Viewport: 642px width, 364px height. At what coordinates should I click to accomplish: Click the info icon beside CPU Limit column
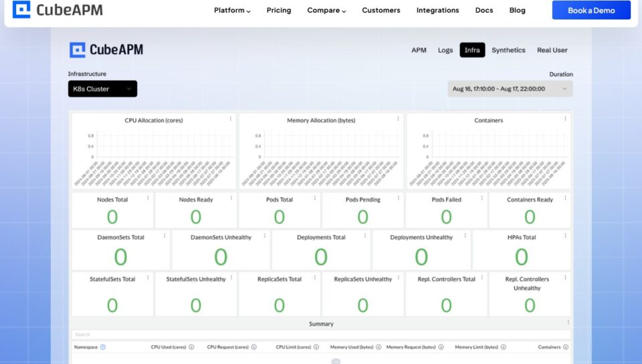click(316, 347)
